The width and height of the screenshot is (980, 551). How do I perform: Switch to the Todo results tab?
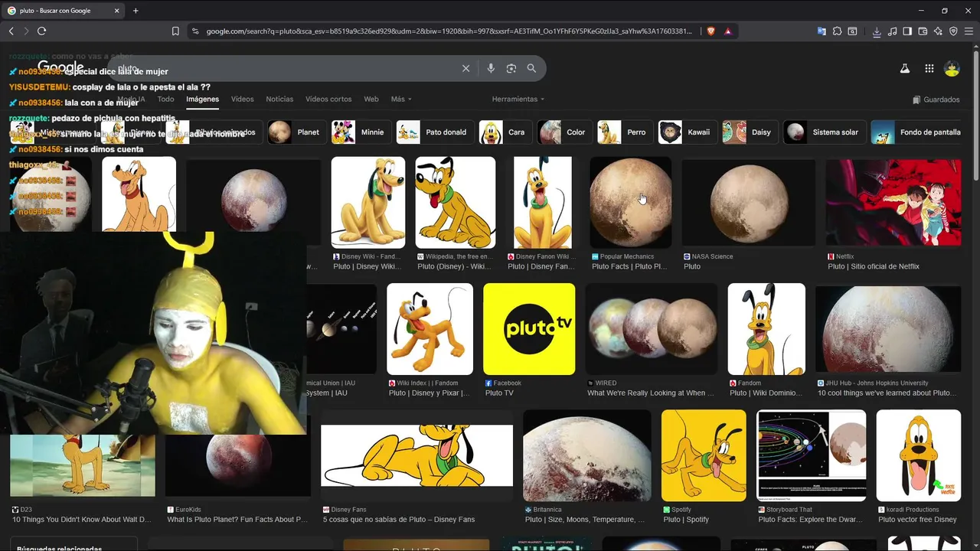click(x=166, y=99)
